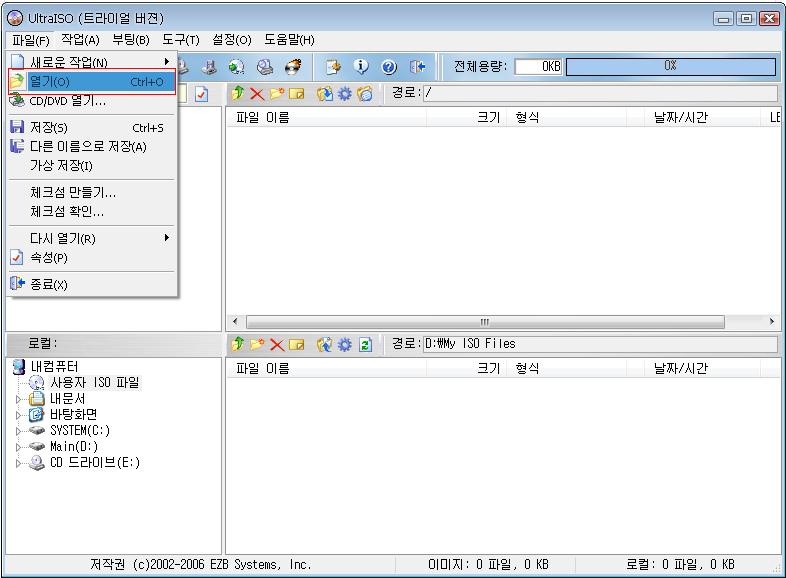Click green refresh icon in local pane toolbar
This screenshot has height=578, width=786.
click(x=365, y=344)
